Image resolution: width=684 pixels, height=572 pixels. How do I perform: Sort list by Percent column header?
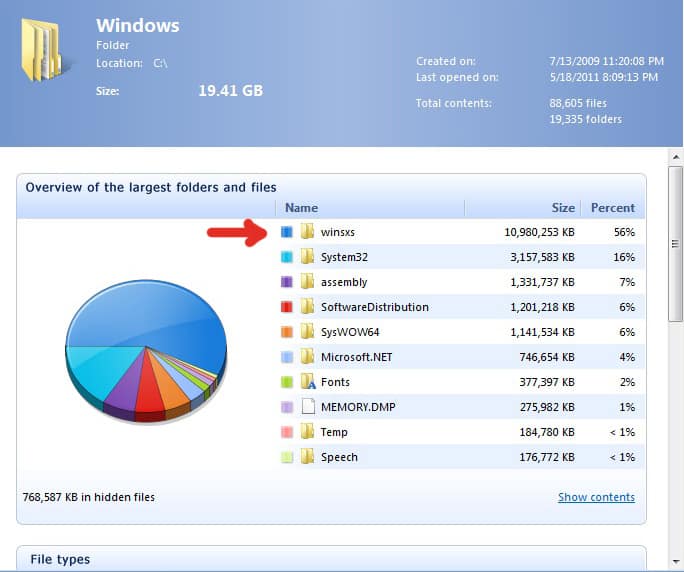pyautogui.click(x=612, y=208)
